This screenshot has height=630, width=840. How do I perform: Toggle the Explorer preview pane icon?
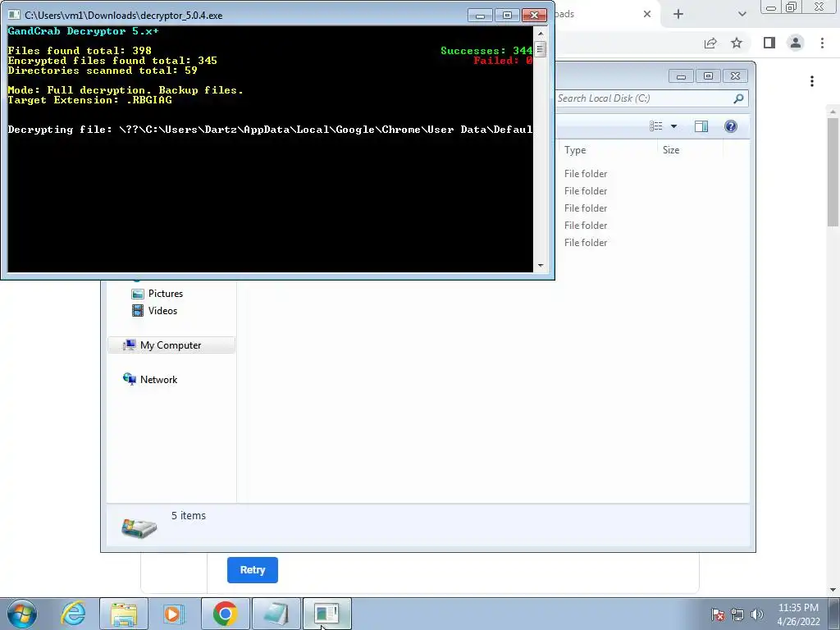tap(701, 126)
